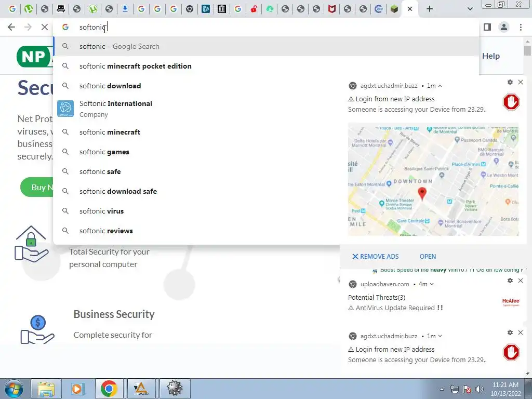Choose 'softonic minecraft pocket edition' suggestion
Image resolution: width=532 pixels, height=399 pixels.
266,66
